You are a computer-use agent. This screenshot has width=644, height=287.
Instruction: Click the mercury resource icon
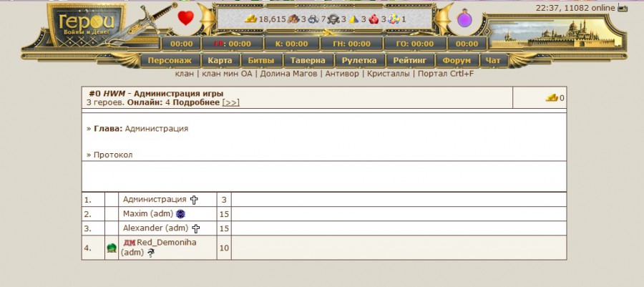333,19
